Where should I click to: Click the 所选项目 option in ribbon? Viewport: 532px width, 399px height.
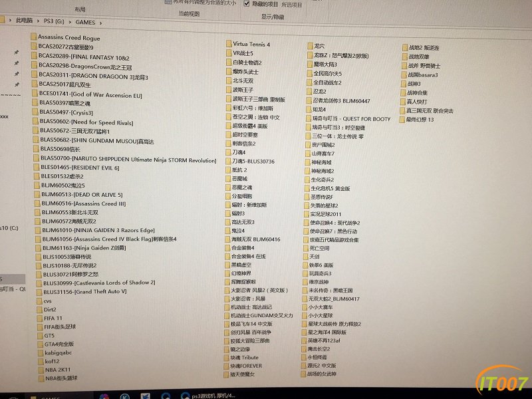[x=291, y=5]
